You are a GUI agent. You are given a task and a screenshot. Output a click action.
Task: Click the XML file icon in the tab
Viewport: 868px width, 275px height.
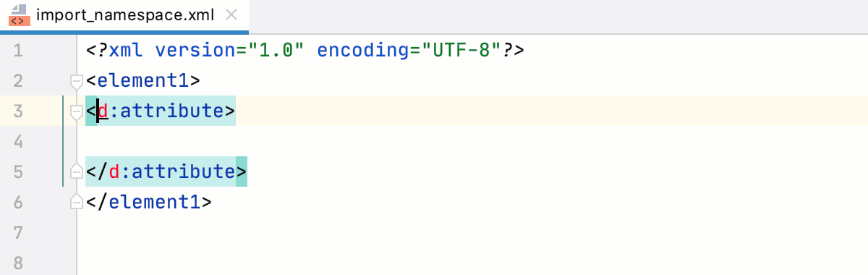coord(20,15)
